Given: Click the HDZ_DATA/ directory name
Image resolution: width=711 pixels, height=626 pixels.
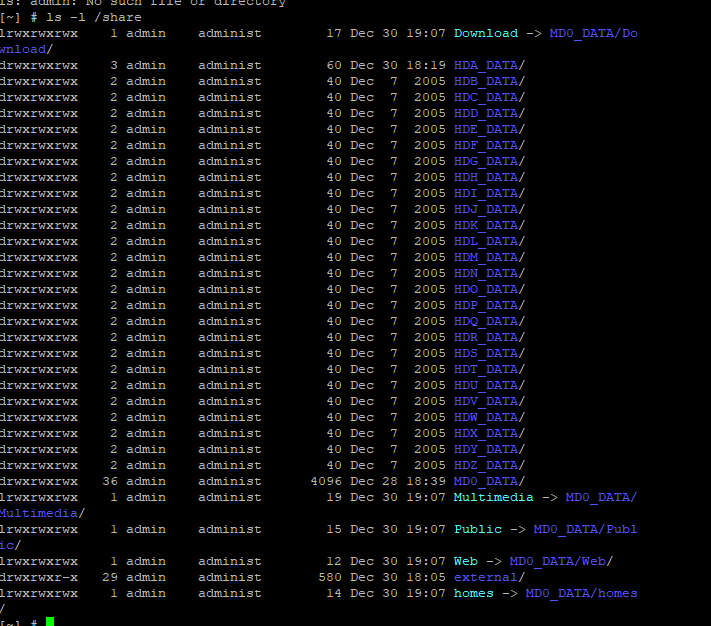Looking at the screenshot, I should coord(489,466).
